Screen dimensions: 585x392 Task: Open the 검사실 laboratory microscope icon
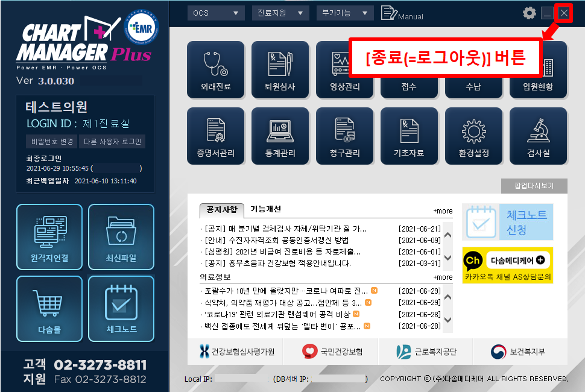coord(538,135)
